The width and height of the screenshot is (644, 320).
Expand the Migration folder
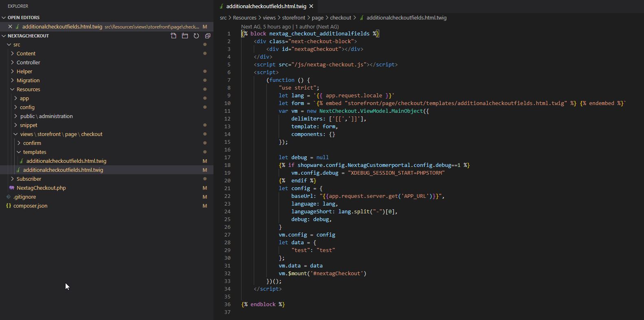(x=12, y=81)
